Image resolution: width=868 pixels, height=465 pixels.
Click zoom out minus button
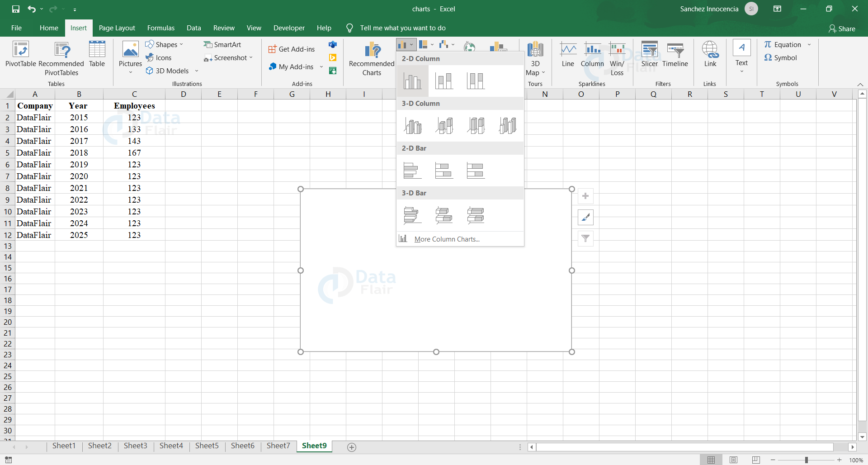[x=773, y=460]
